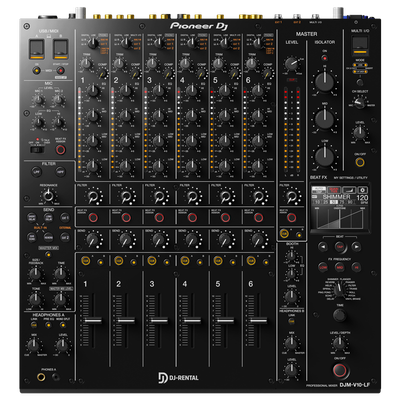Toggle Headphones A PRE EQ button
Screen dimensions: 400x400
click(x=48, y=324)
